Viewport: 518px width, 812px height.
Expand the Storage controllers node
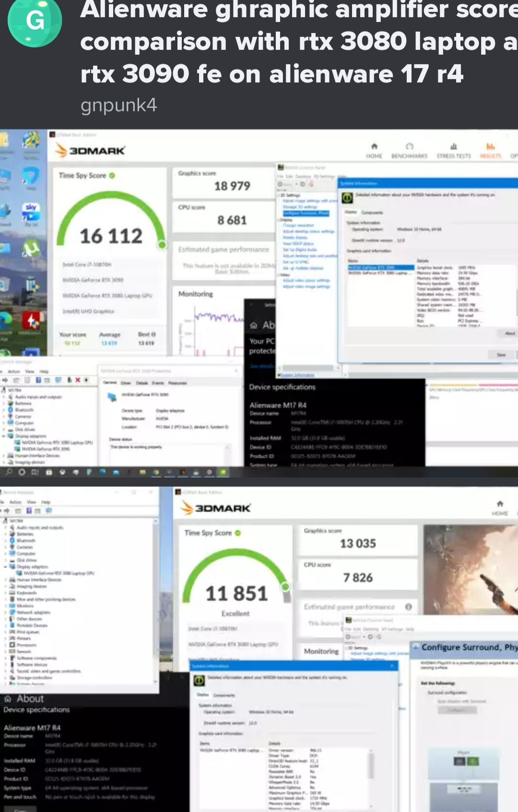pyautogui.click(x=6, y=678)
